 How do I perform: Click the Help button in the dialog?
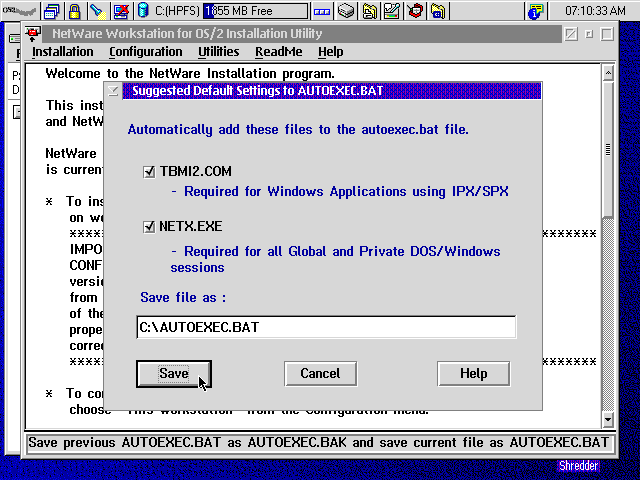coord(473,373)
